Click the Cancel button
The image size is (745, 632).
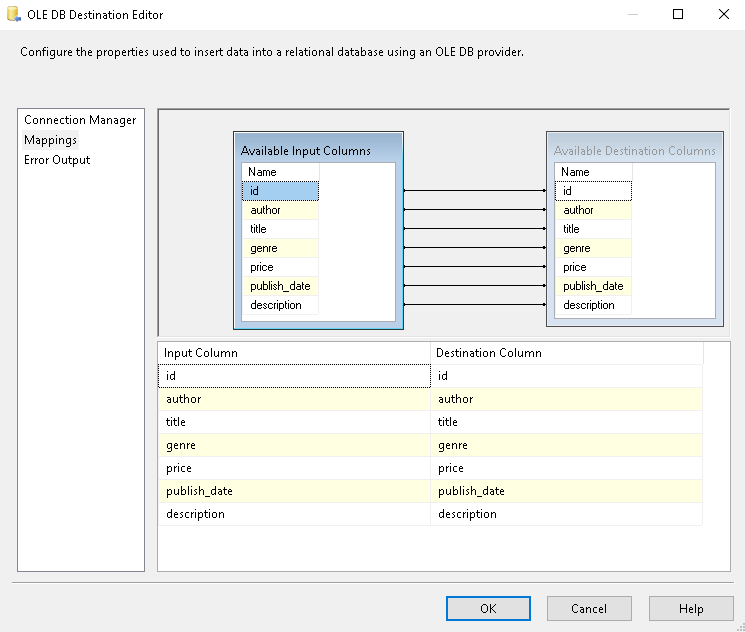click(589, 609)
